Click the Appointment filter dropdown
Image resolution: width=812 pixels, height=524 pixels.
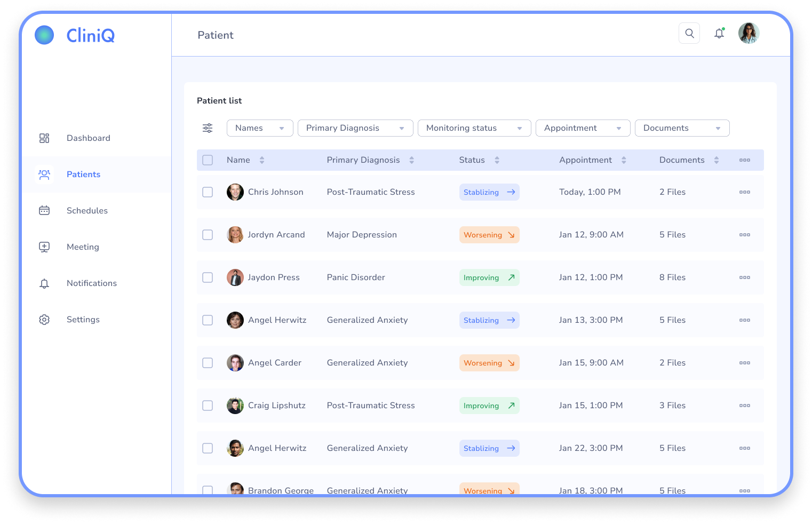(x=582, y=128)
